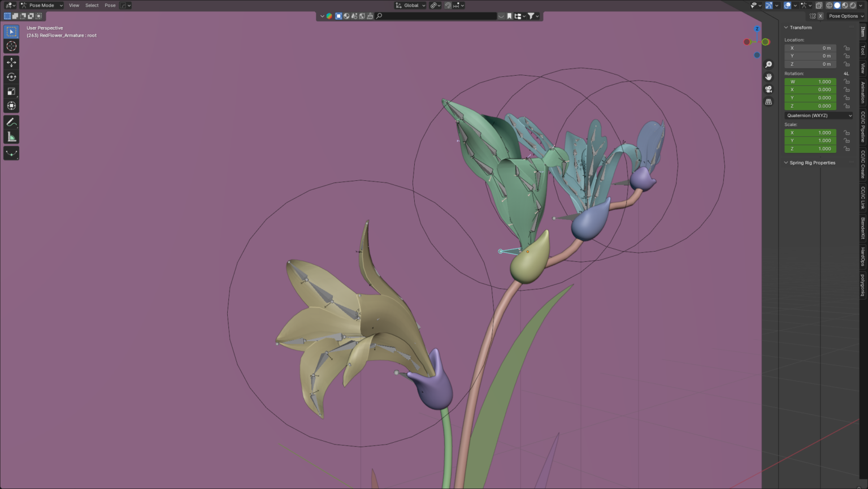Click the camera view icon
The height and width of the screenshot is (489, 868).
769,89
